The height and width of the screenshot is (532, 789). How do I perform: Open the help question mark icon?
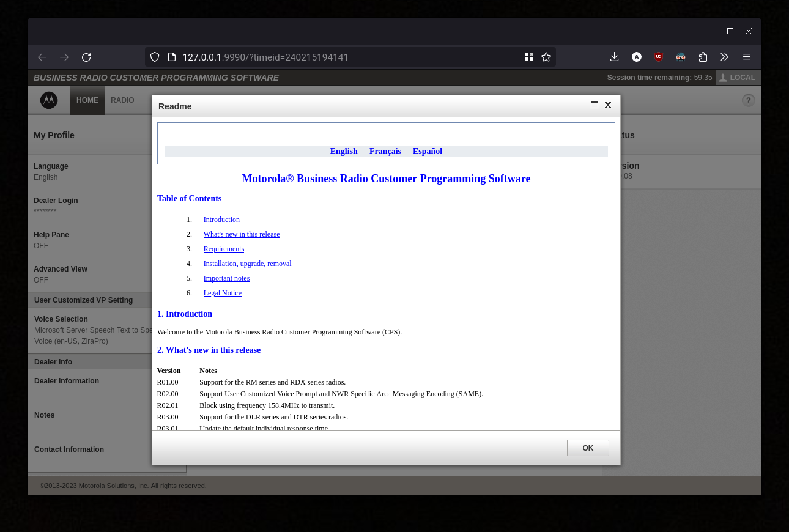[748, 100]
